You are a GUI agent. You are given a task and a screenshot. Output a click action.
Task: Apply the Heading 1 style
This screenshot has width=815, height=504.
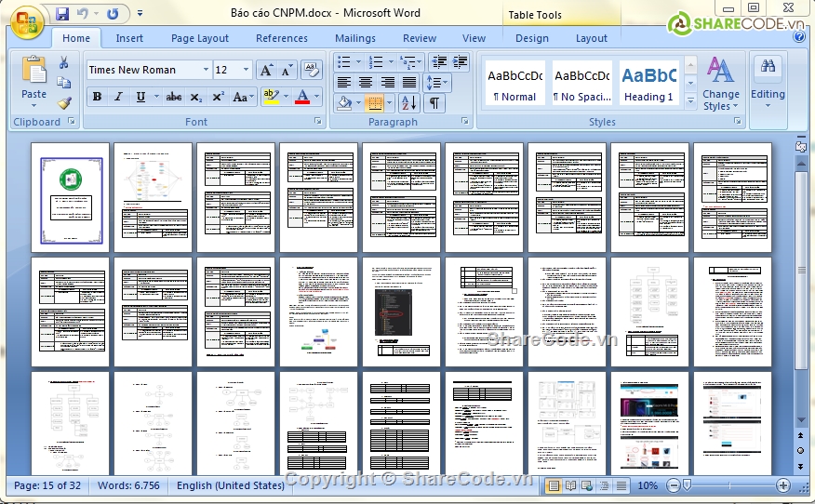[x=648, y=84]
